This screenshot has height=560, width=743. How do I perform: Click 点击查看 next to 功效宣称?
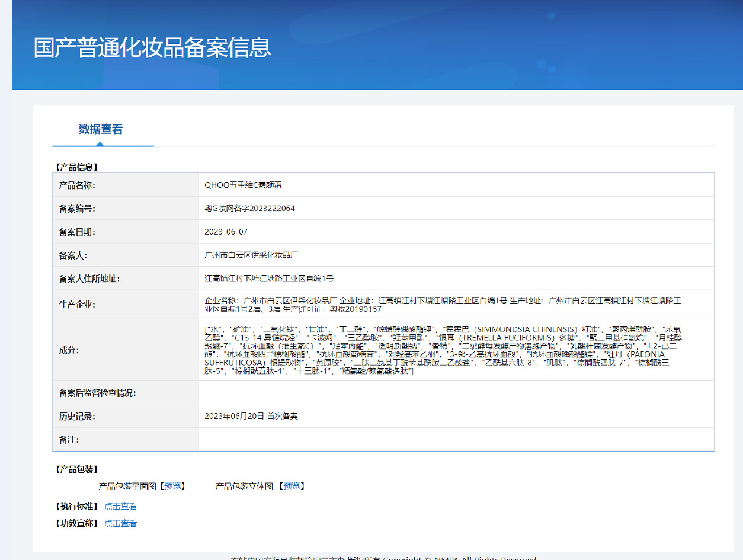click(120, 523)
